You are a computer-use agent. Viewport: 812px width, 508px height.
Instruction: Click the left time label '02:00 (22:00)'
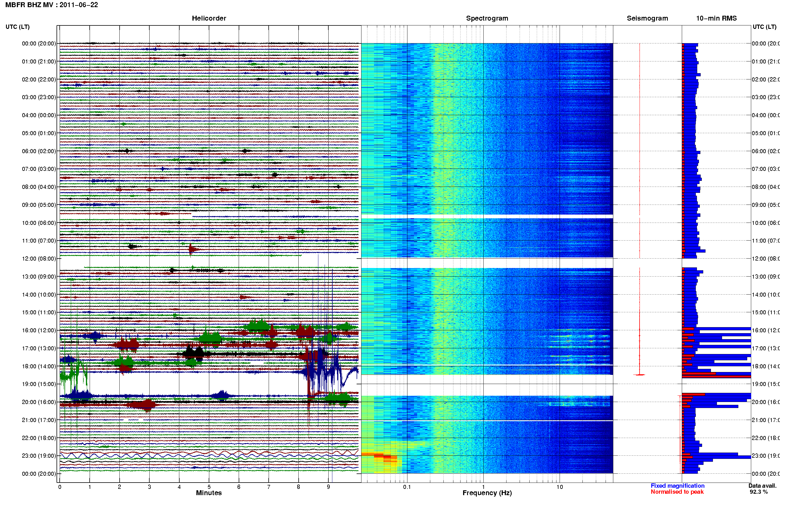(39, 79)
